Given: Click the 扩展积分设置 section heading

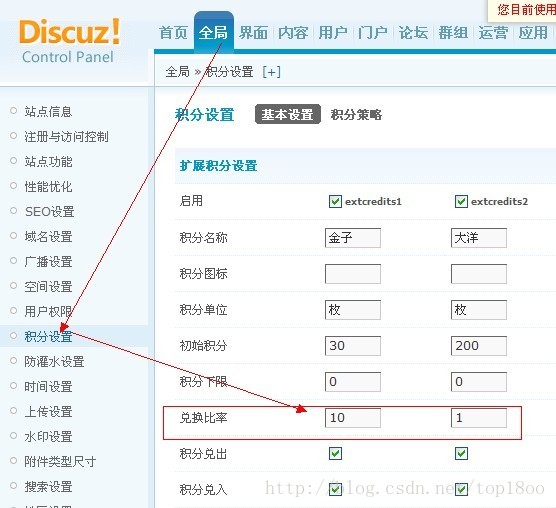Looking at the screenshot, I should coord(218,166).
